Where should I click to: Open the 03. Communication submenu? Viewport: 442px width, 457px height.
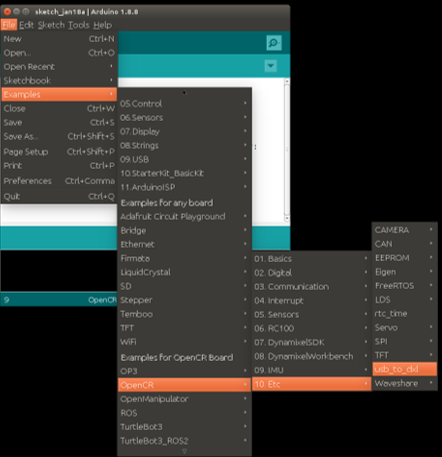(x=312, y=287)
